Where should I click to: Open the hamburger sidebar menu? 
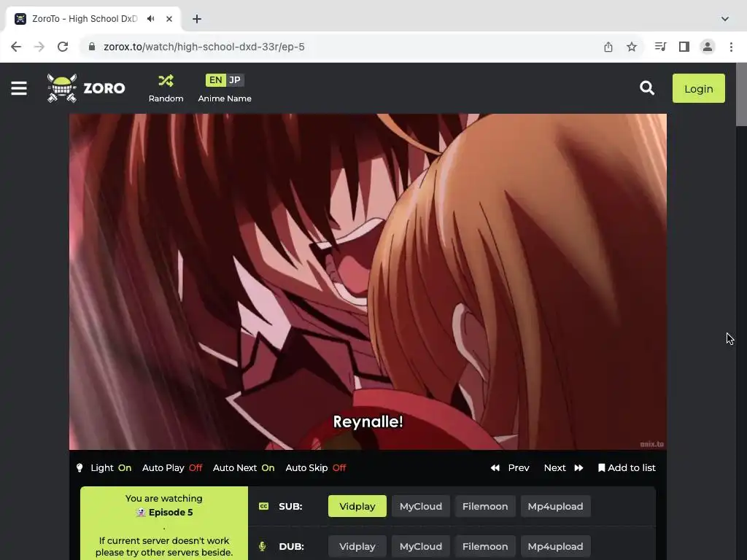19,88
